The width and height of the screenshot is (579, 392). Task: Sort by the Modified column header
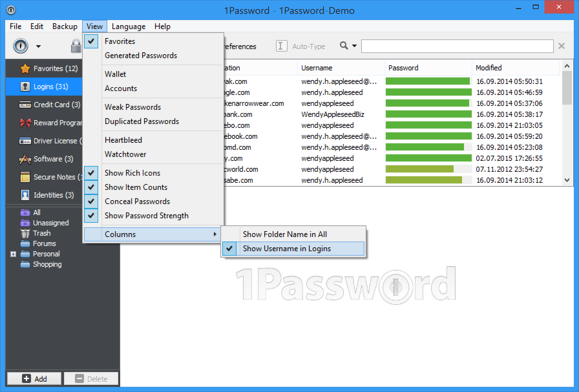(x=515, y=68)
